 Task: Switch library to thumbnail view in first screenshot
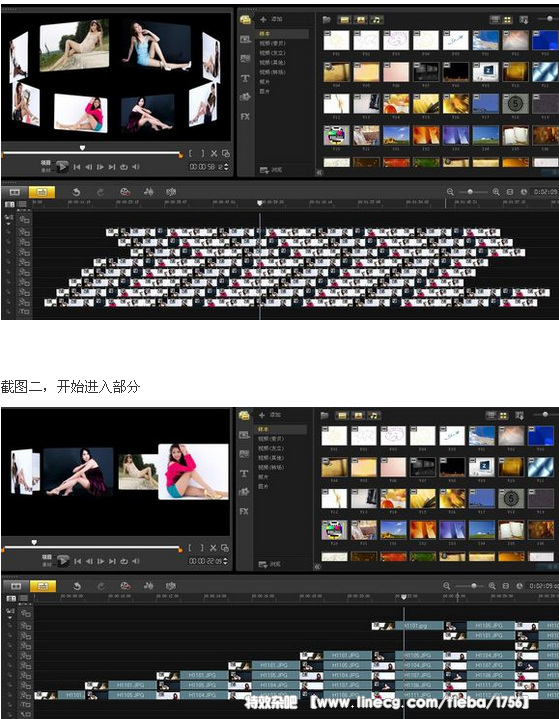tap(507, 19)
